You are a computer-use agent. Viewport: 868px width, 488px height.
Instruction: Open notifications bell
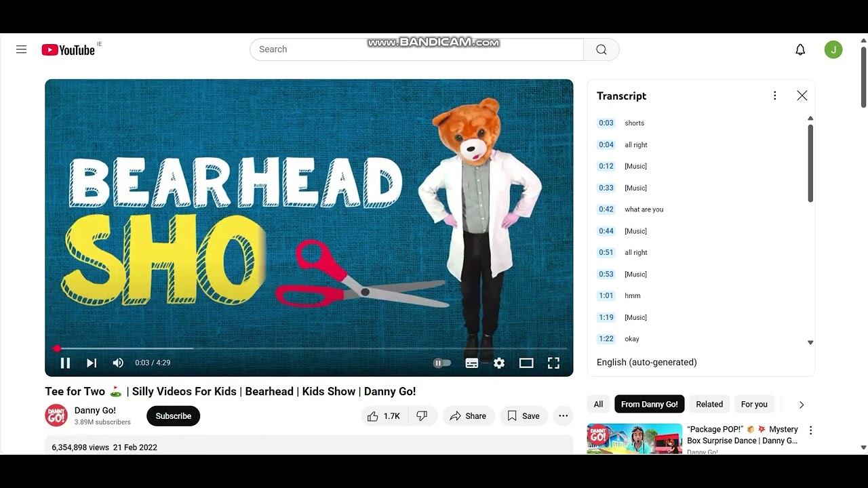tap(800, 49)
